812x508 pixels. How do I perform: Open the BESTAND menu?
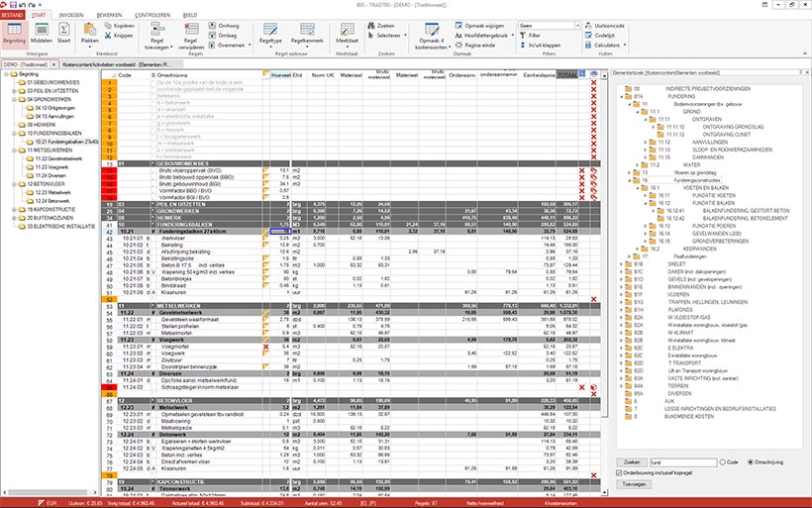tap(12, 15)
